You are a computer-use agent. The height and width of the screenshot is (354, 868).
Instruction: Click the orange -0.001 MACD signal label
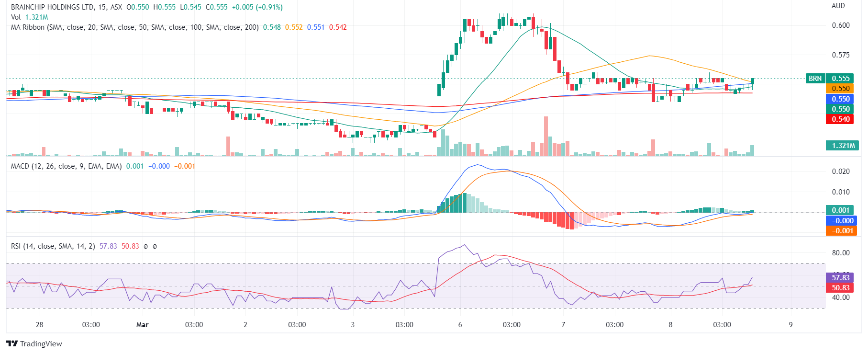pyautogui.click(x=841, y=231)
